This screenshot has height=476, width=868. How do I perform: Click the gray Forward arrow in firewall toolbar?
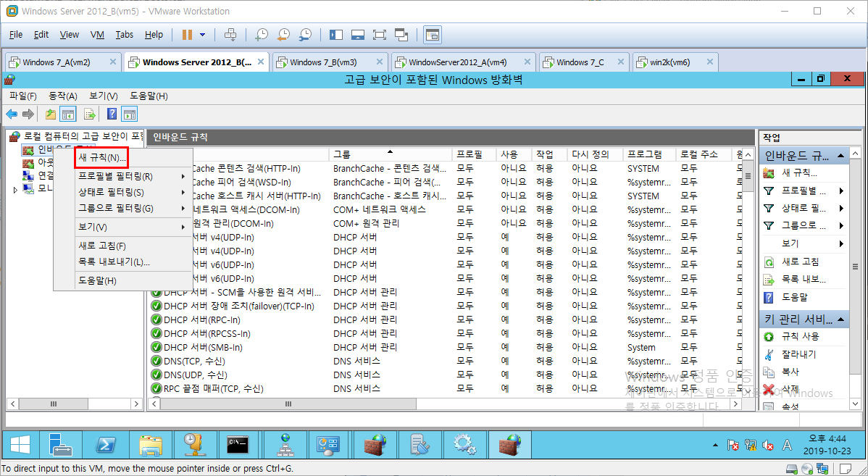28,114
